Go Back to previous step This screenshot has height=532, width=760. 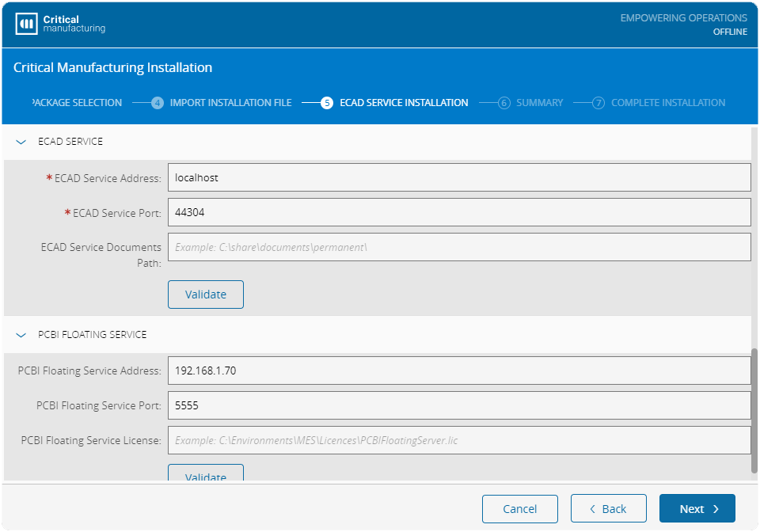608,509
